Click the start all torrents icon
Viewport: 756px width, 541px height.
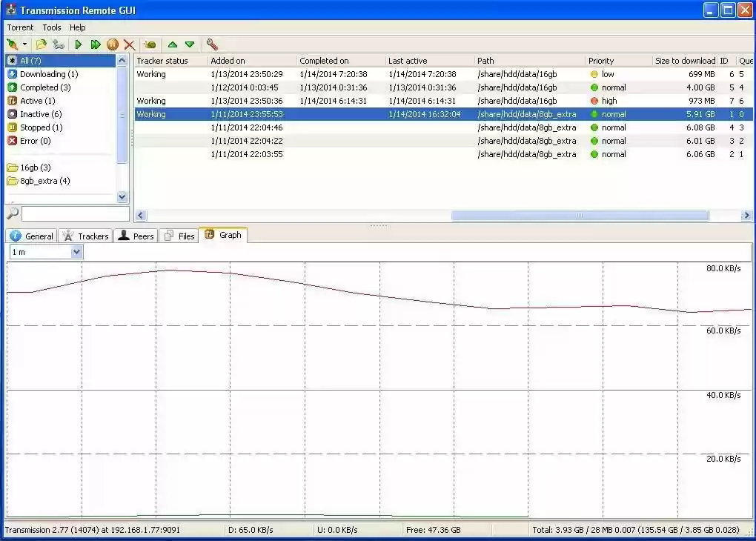[x=96, y=45]
